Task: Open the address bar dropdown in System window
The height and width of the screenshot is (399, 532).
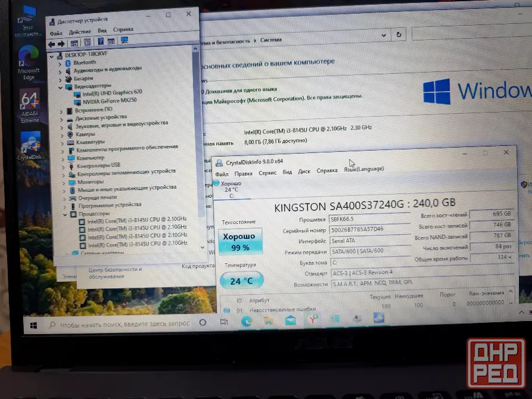Action: 384,35
